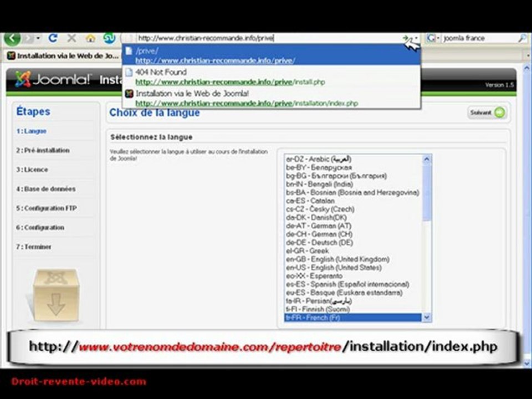The height and width of the screenshot is (399, 532).
Task: Click step '5 : Configuration FTP' text
Action: [47, 208]
